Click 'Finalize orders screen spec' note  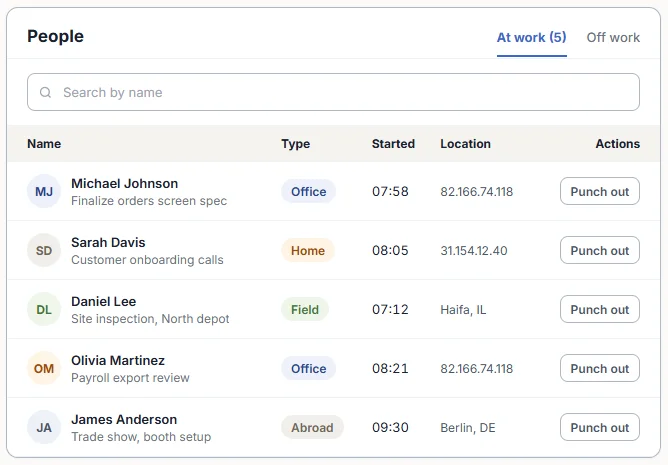point(149,201)
